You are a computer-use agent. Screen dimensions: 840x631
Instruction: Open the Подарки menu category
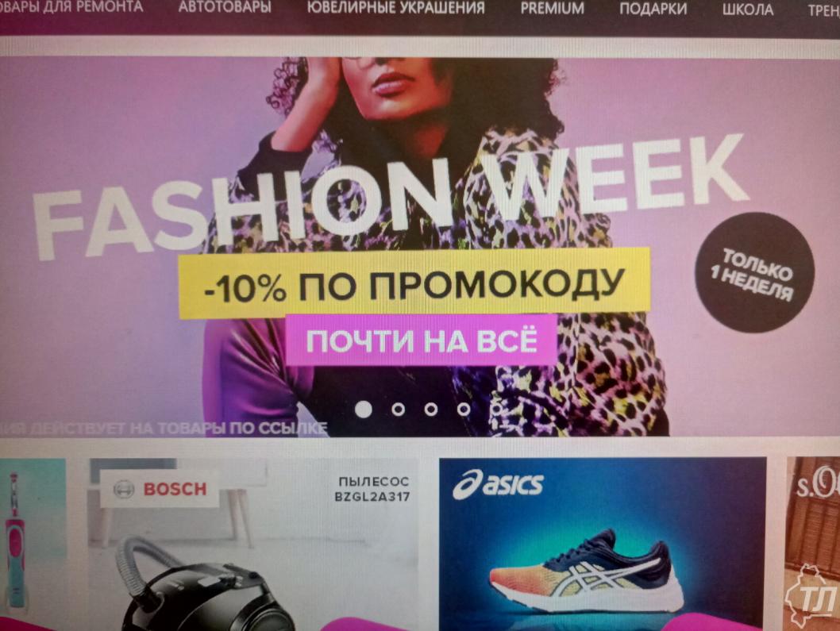tap(653, 9)
